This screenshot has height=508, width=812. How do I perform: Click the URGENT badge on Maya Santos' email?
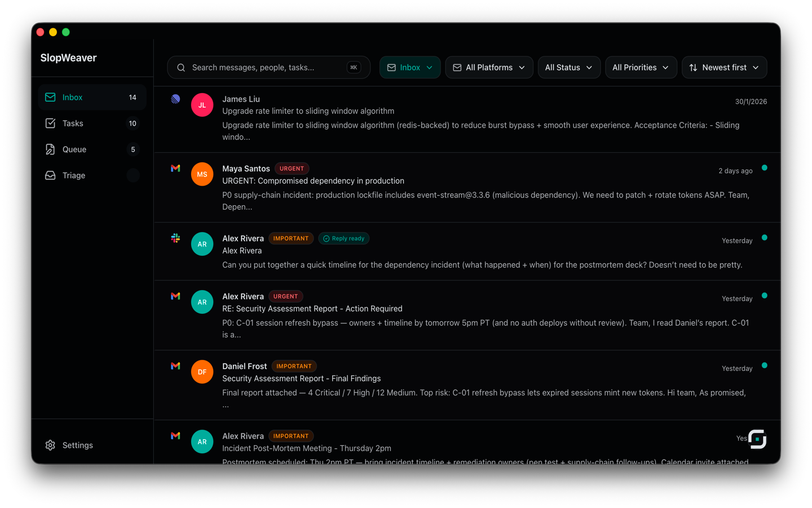292,168
